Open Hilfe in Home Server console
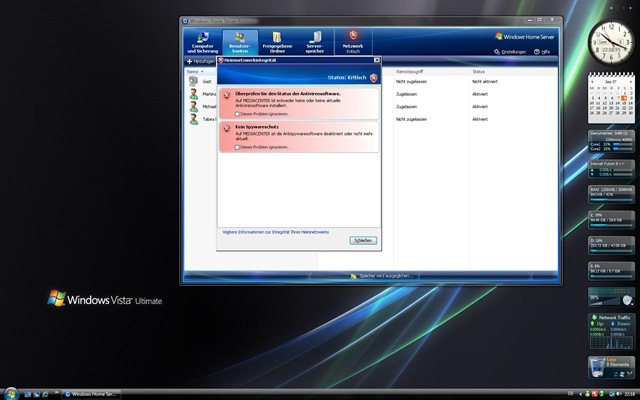Viewport: 640px width, 400px height. [542, 52]
